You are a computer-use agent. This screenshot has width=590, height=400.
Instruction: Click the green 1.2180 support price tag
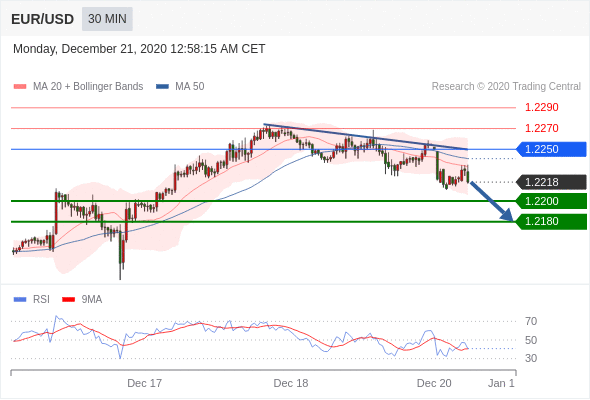pos(551,222)
